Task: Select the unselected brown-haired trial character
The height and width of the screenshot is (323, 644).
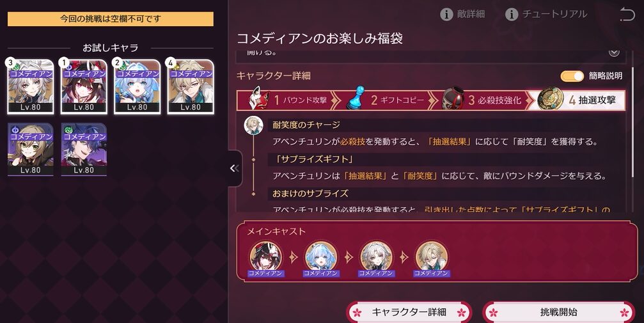Action: point(31,149)
